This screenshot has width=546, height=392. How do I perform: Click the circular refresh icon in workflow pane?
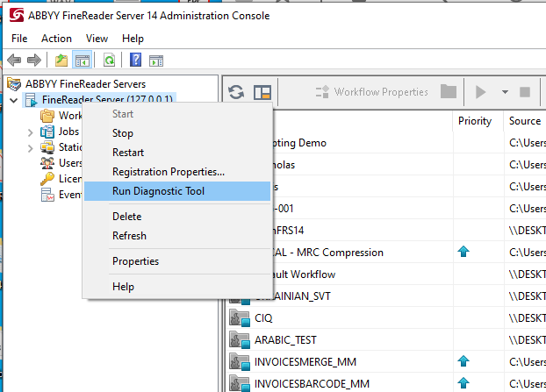[x=236, y=92]
